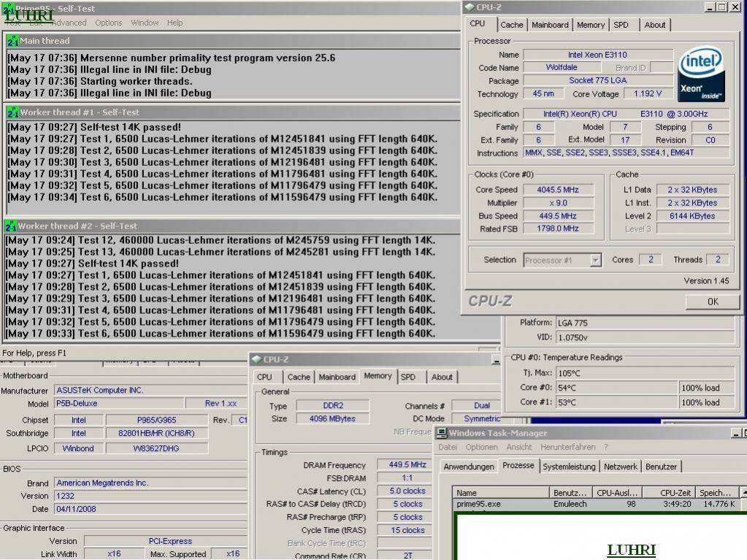This screenshot has height=560, width=747.
Task: Click the Worker thread #1 window icon
Action: pyautogui.click(x=12, y=112)
